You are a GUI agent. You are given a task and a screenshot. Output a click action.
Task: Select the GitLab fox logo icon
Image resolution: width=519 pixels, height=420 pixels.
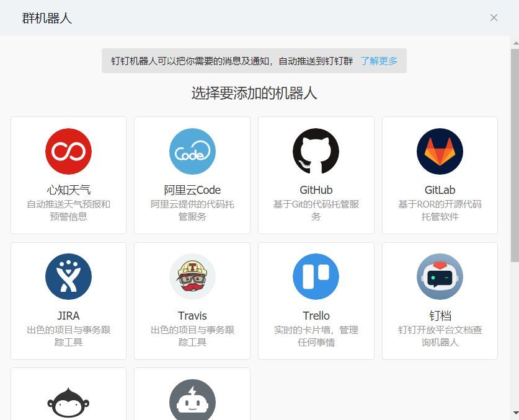click(x=440, y=152)
